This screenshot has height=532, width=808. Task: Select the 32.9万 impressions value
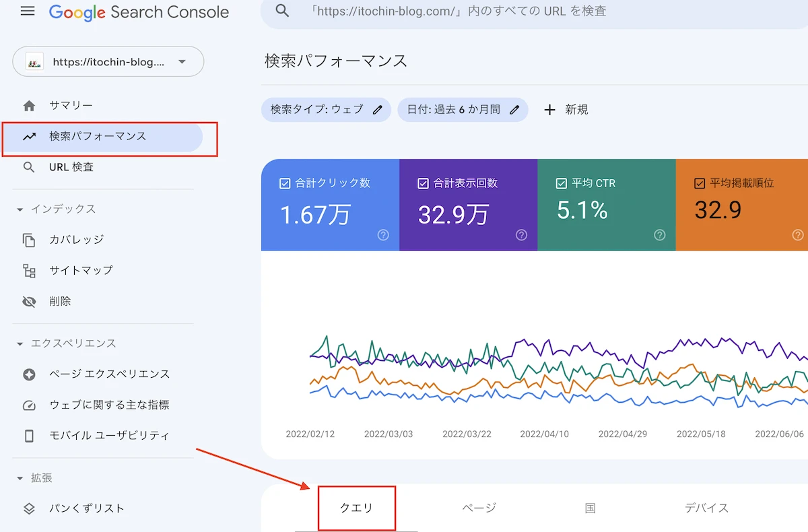454,214
